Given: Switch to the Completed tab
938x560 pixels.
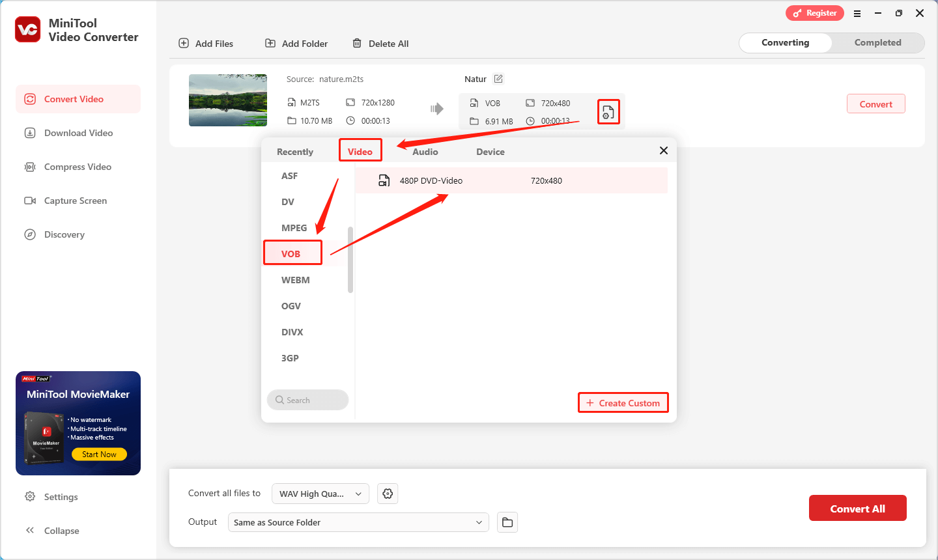Looking at the screenshot, I should click(x=877, y=43).
